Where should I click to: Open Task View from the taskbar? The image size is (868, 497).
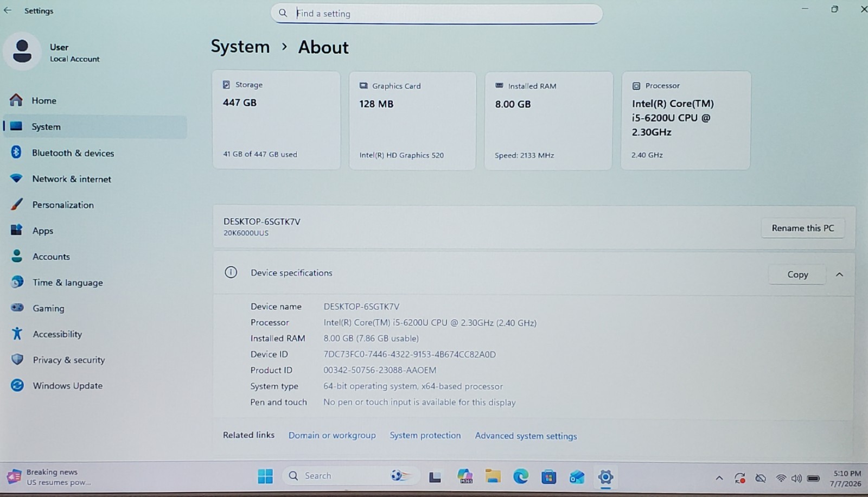435,477
